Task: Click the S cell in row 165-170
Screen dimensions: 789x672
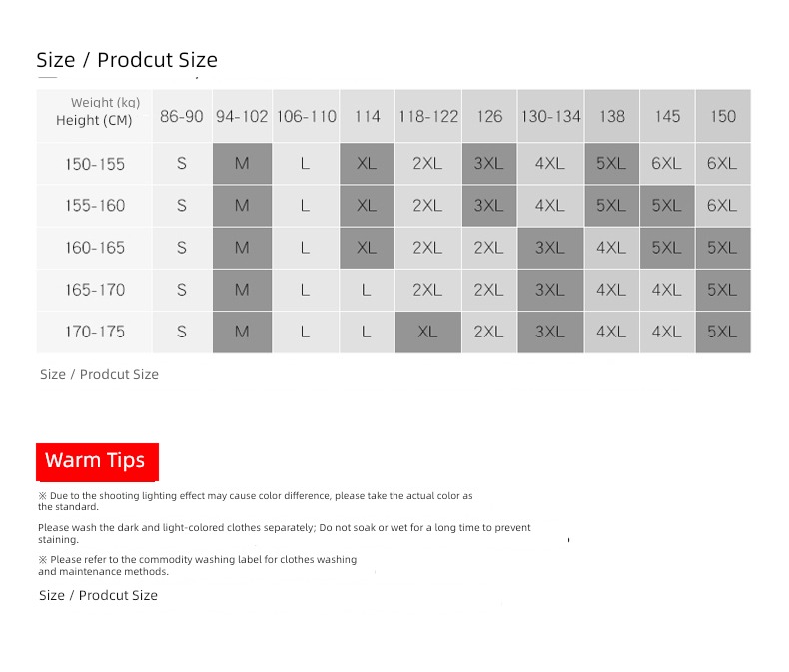Action: click(182, 290)
